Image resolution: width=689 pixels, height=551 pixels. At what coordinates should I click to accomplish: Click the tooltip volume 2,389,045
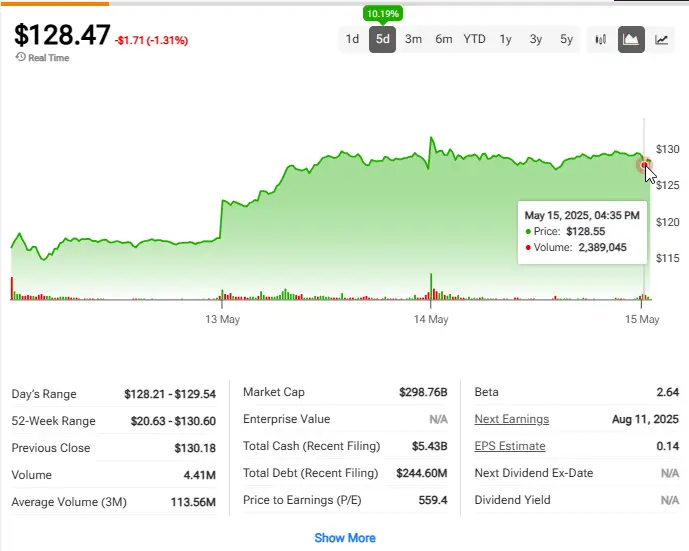[x=602, y=247]
